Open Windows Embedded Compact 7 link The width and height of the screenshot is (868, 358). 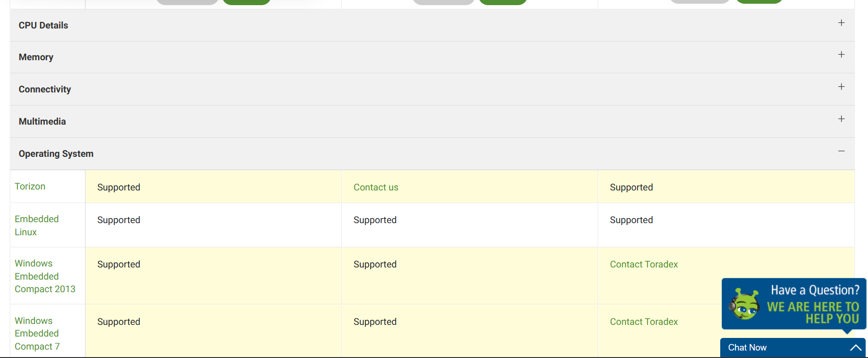pyautogui.click(x=37, y=334)
